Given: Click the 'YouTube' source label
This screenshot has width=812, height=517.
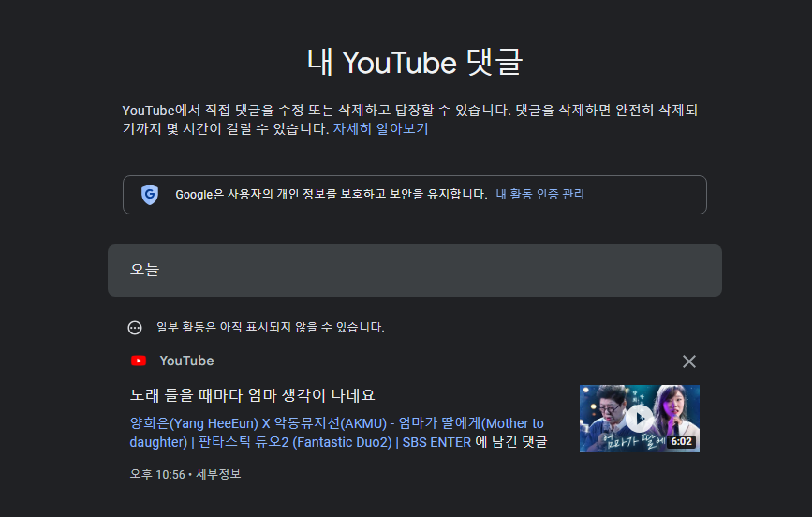Looking at the screenshot, I should 186,361.
